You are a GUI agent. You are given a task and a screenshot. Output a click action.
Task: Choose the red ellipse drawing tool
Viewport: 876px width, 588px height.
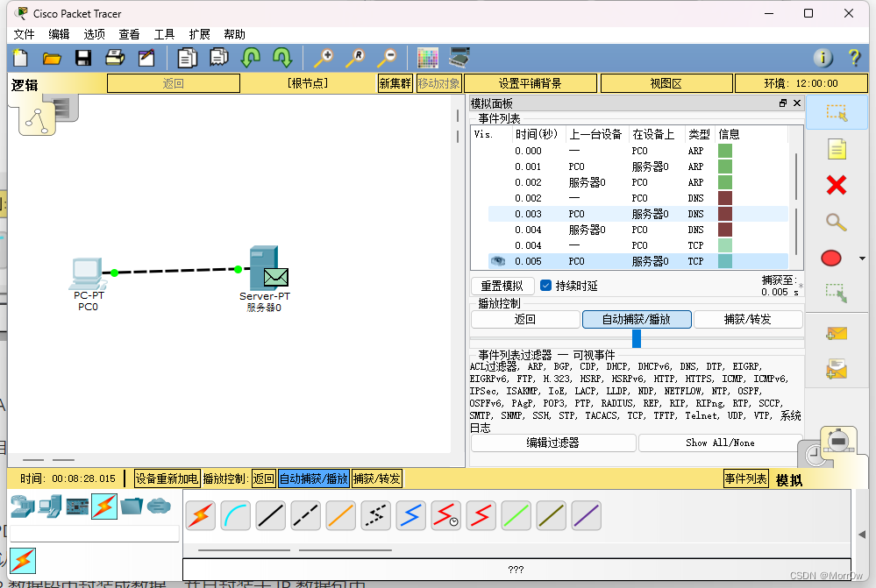[831, 258]
